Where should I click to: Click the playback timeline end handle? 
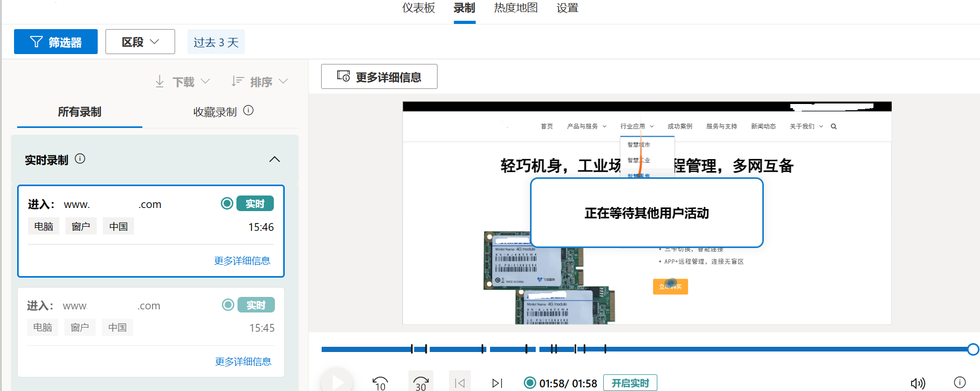pyautogui.click(x=973, y=349)
